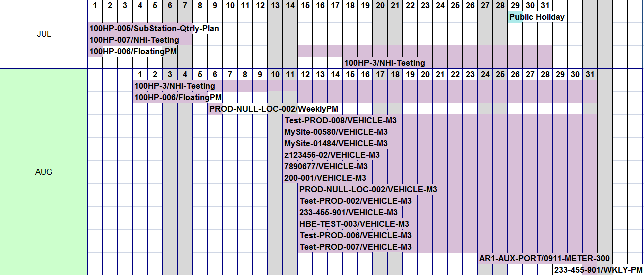Click the 100HP-006/FloatingPM bar in July
Viewport: 644px width, 275px height.
[x=133, y=51]
